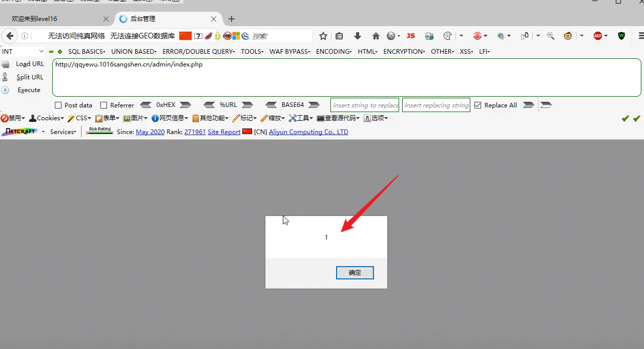Expand the ENCODING menu
Image resolution: width=644 pixels, height=349 pixels.
point(333,51)
